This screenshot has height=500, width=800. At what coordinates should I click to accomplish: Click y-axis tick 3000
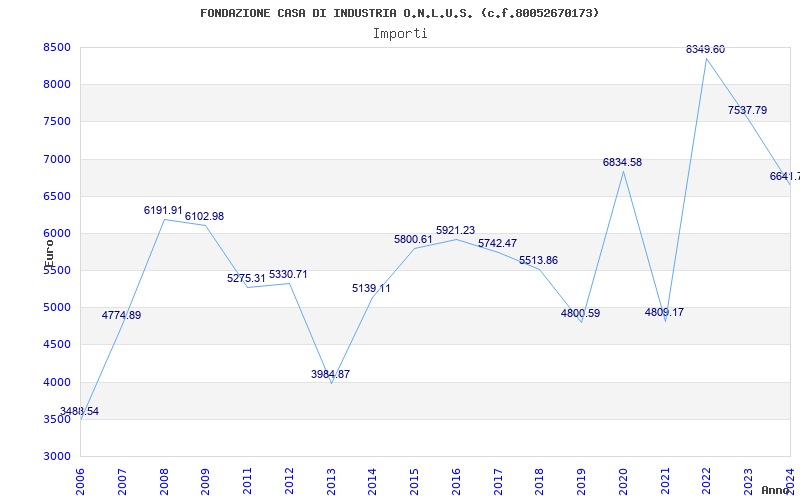pyautogui.click(x=57, y=456)
